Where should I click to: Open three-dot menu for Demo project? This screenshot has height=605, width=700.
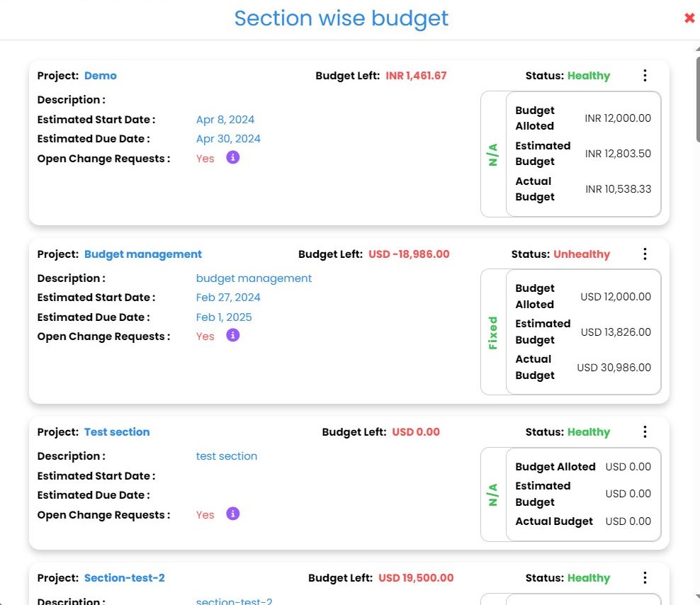point(644,76)
